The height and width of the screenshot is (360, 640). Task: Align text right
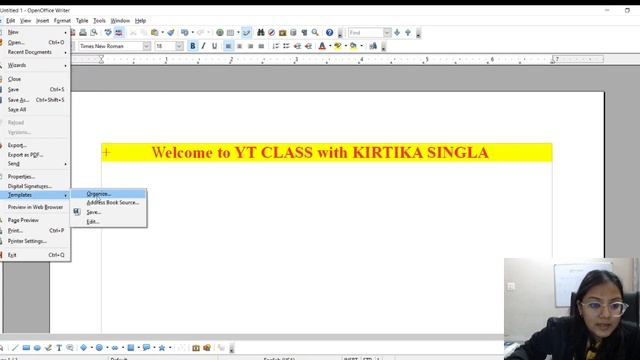(251, 46)
